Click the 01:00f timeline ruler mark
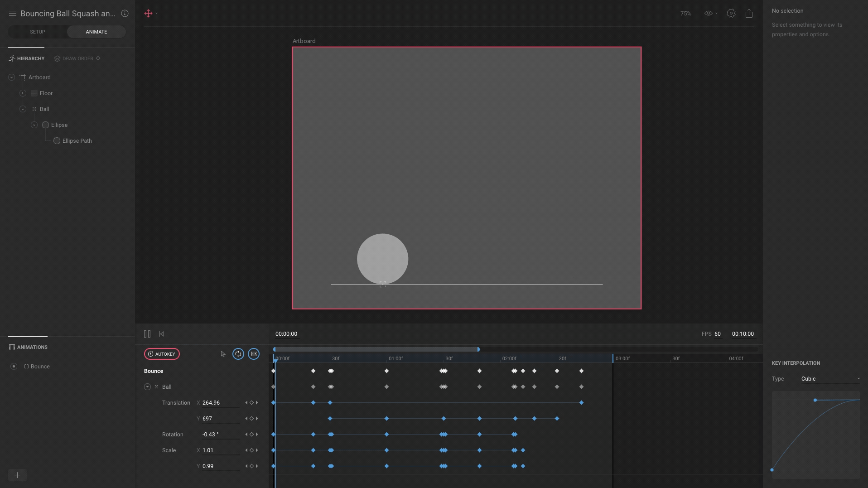The image size is (868, 488). 395,358
